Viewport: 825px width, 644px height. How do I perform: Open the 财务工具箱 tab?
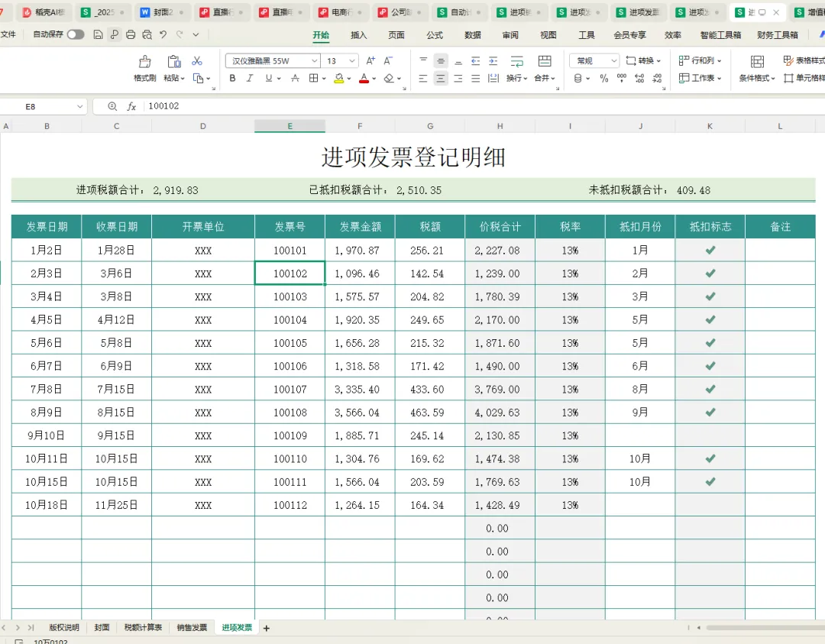(777, 34)
